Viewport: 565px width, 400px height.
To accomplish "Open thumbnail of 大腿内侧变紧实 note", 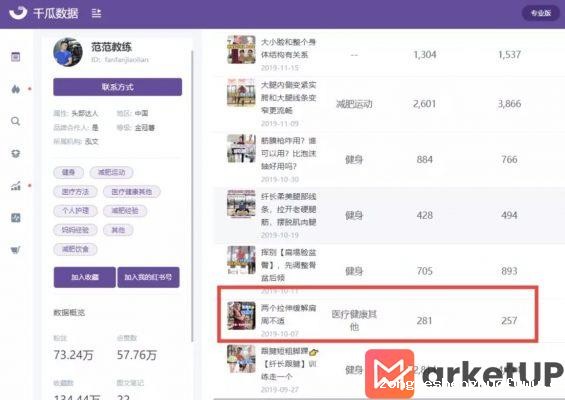I will [x=241, y=92].
